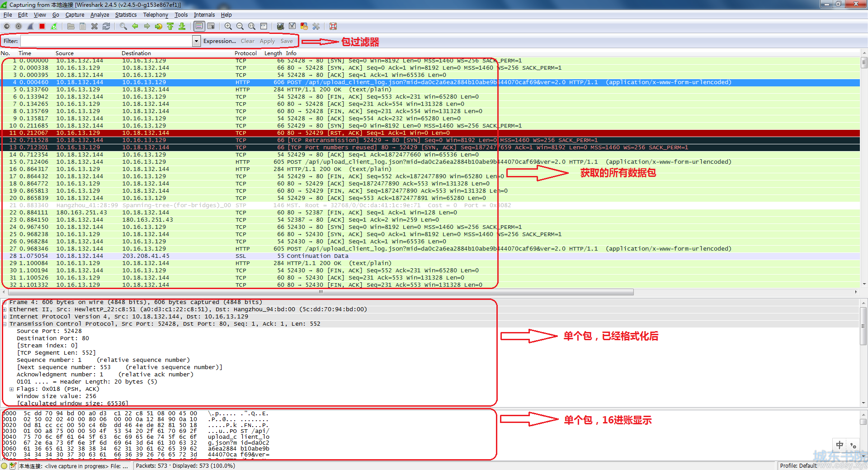Select the Window size value: 256 line

pos(57,396)
